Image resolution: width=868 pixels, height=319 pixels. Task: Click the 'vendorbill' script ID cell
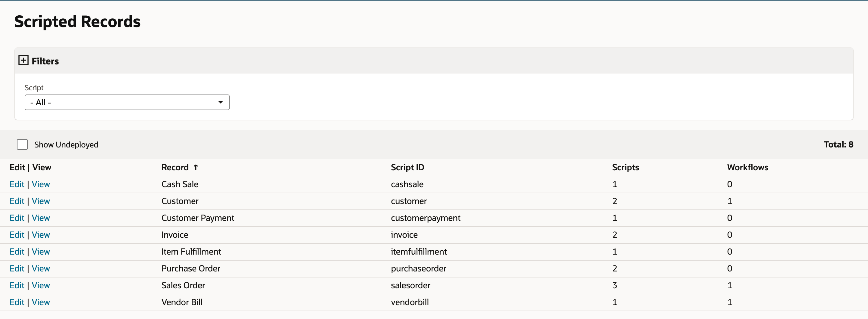tap(410, 302)
